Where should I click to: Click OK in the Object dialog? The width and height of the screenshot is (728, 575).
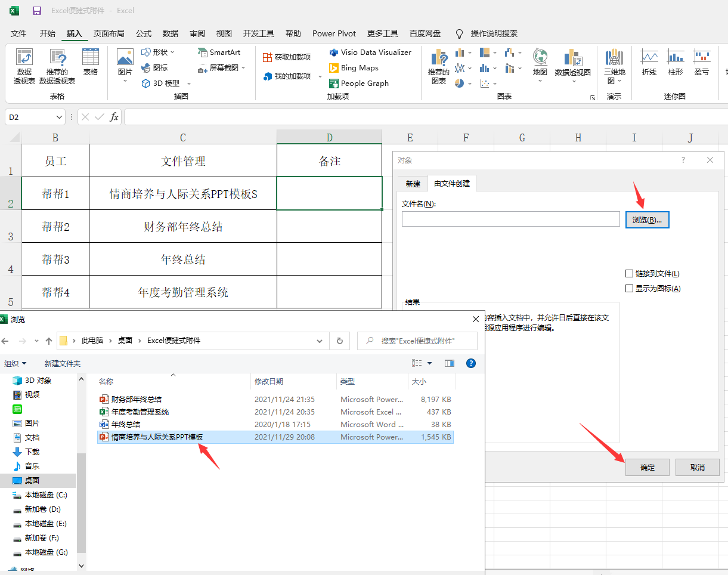648,467
